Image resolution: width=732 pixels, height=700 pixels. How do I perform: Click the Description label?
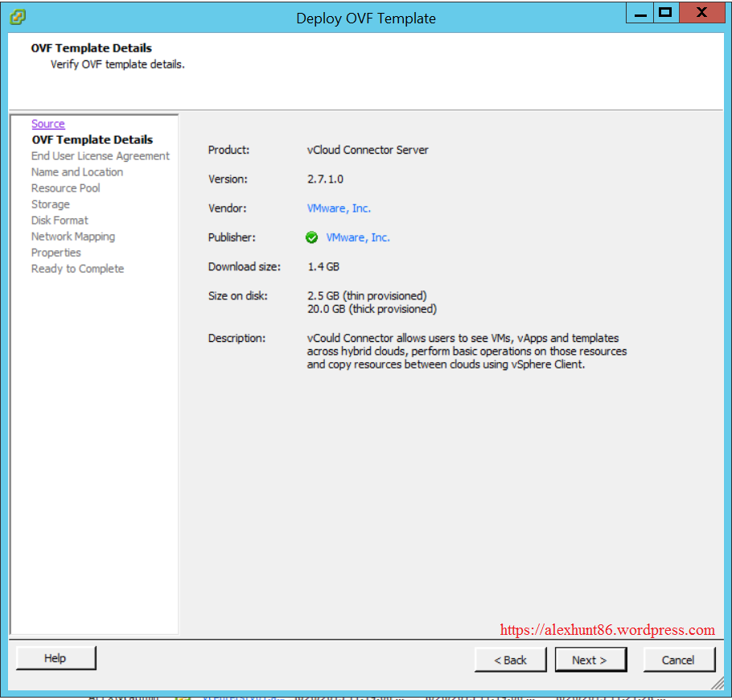pos(236,338)
